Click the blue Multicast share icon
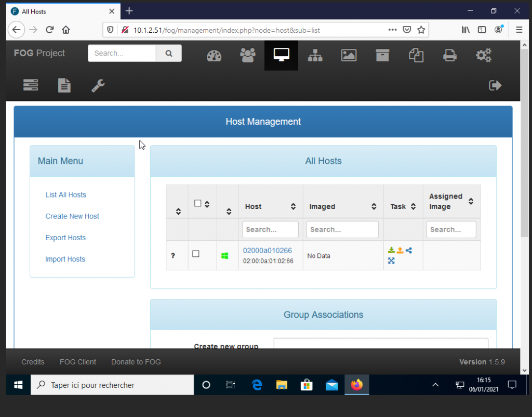This screenshot has width=532, height=417. point(409,250)
